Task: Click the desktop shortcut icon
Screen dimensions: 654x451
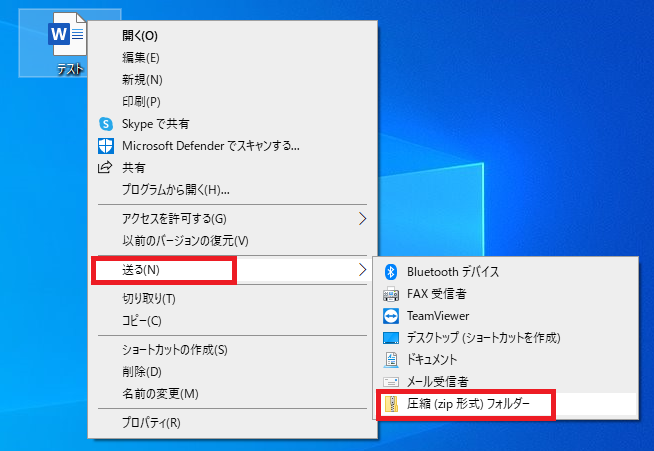Action: [x=391, y=338]
